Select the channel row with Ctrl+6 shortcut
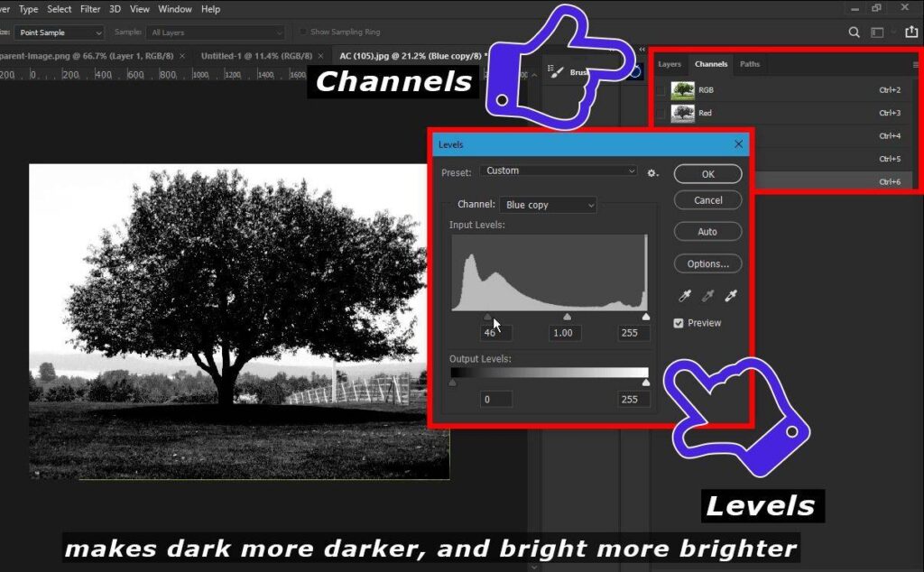Viewport: 924px width, 572px height. 834,181
